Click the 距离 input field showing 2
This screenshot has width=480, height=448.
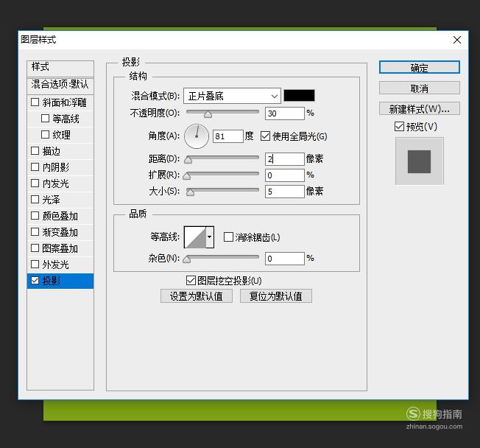pos(285,159)
